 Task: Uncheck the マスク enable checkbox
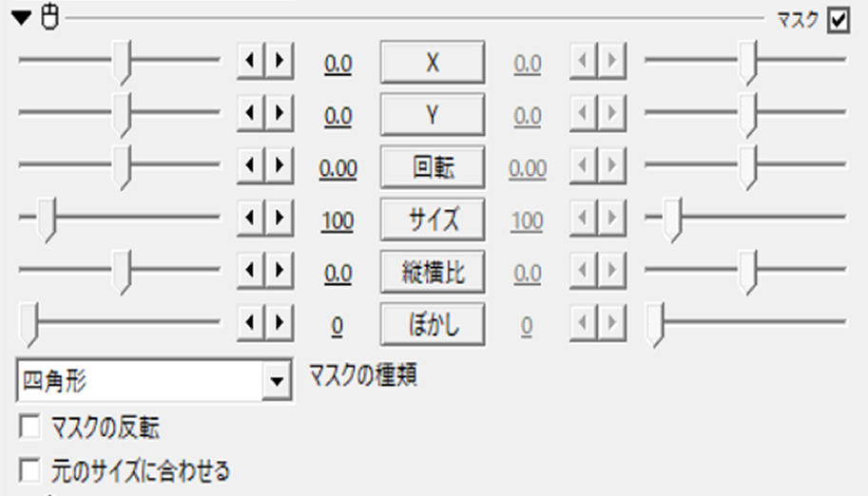pyautogui.click(x=839, y=21)
